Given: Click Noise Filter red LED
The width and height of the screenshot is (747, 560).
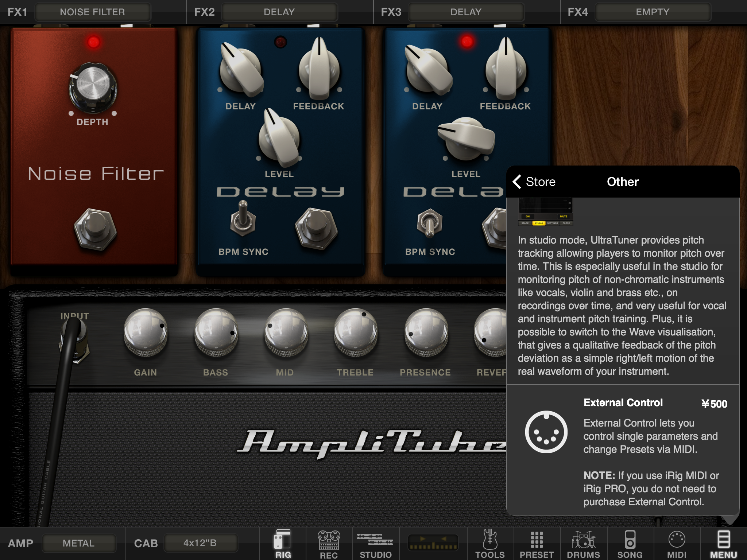Looking at the screenshot, I should pyautogui.click(x=93, y=42).
